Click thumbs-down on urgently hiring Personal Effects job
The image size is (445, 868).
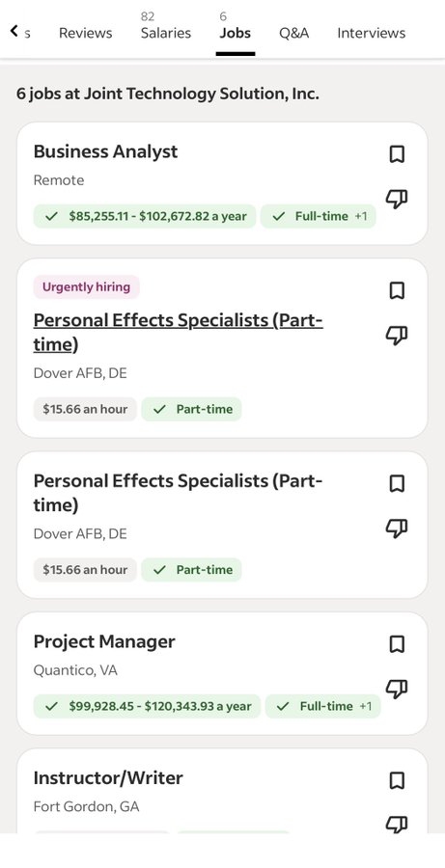point(397,336)
